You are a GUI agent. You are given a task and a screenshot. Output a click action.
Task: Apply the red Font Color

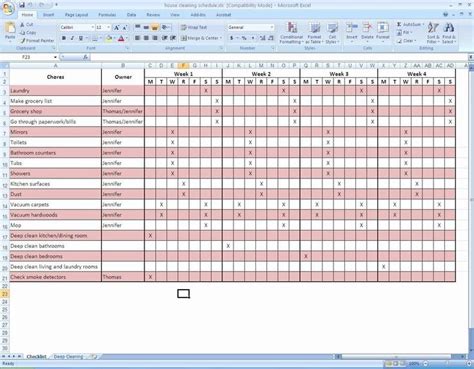coord(121,38)
